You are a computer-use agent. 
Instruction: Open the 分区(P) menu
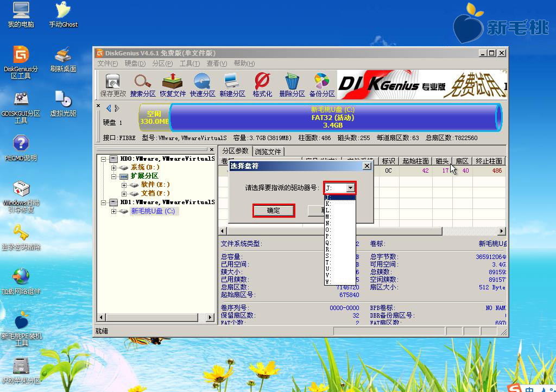point(162,64)
